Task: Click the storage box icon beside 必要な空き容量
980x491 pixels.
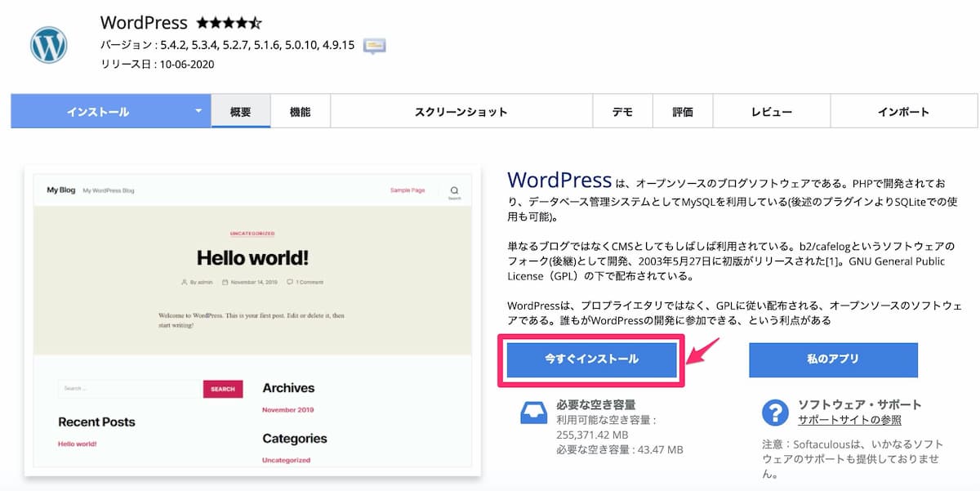Action: point(534,412)
